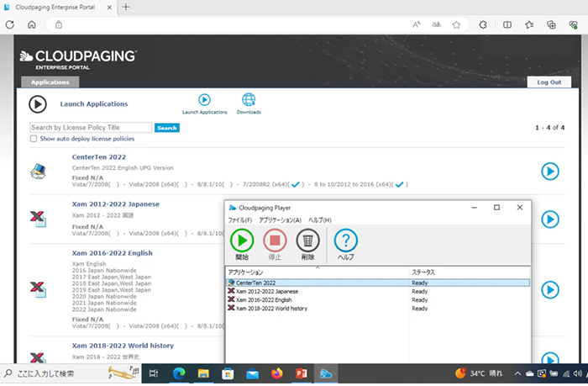
Task: Open the Downloads globe icon
Action: click(249, 100)
